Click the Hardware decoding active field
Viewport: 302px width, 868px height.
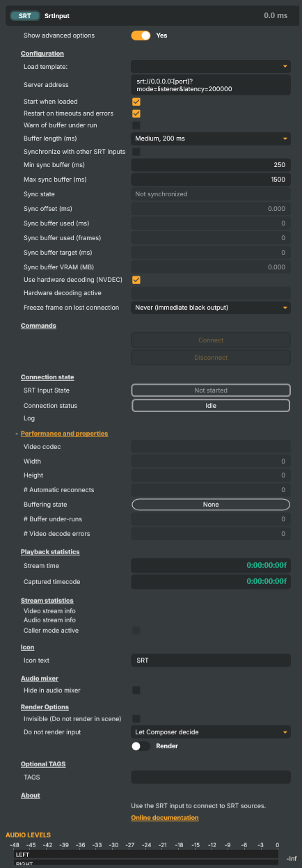[x=211, y=293]
